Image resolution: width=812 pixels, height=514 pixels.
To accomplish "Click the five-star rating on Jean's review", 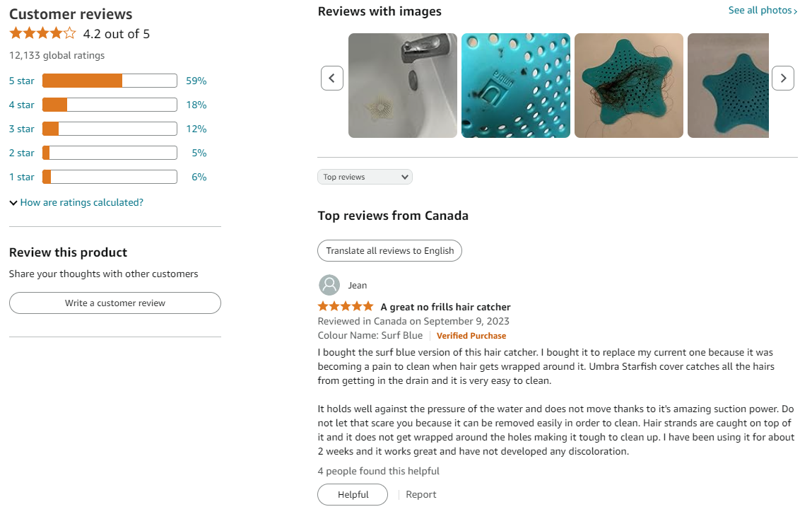I will coord(346,306).
